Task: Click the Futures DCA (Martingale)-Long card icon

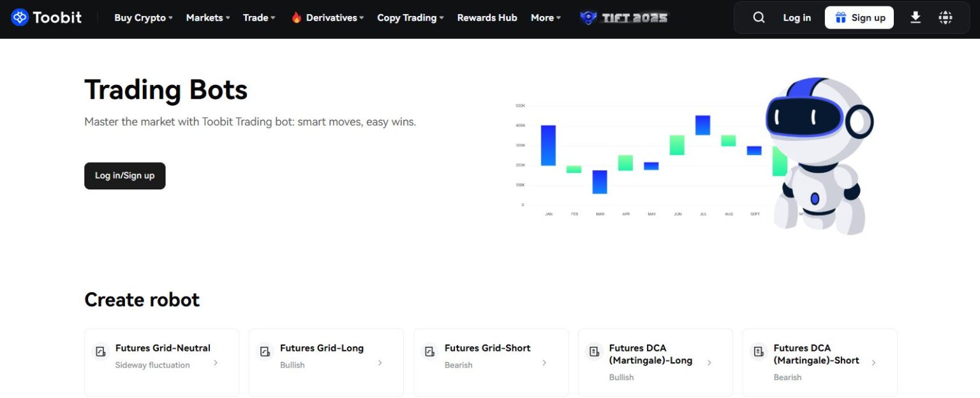Action: (x=594, y=351)
